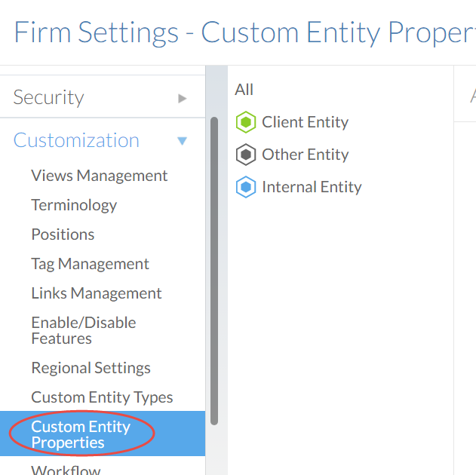Collapse the Customization section arrow
The width and height of the screenshot is (476, 475).
pos(182,141)
